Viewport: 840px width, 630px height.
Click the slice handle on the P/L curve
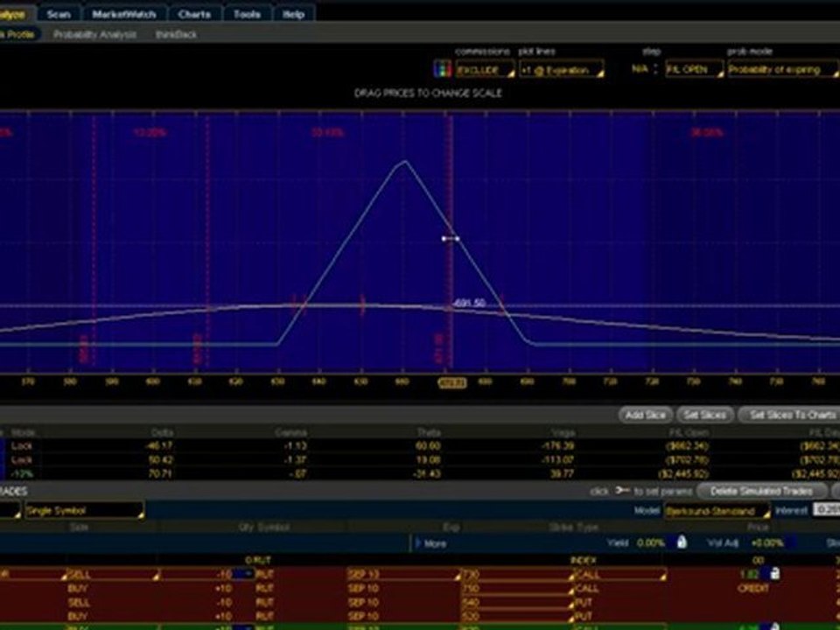pyautogui.click(x=451, y=238)
